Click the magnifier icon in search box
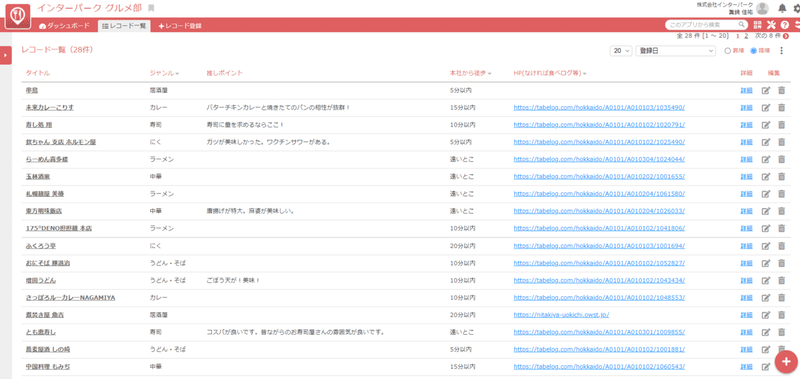The image size is (800, 379). click(x=741, y=24)
